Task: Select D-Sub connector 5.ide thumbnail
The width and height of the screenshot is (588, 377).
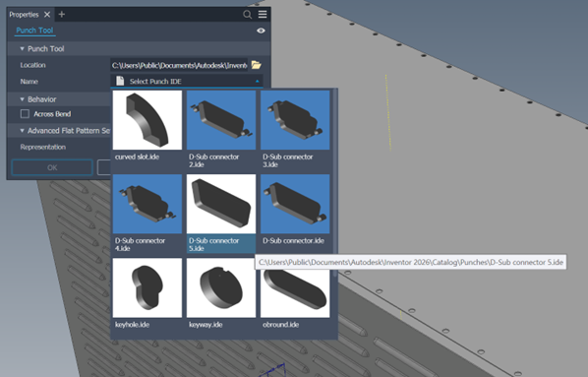Action: (221, 204)
